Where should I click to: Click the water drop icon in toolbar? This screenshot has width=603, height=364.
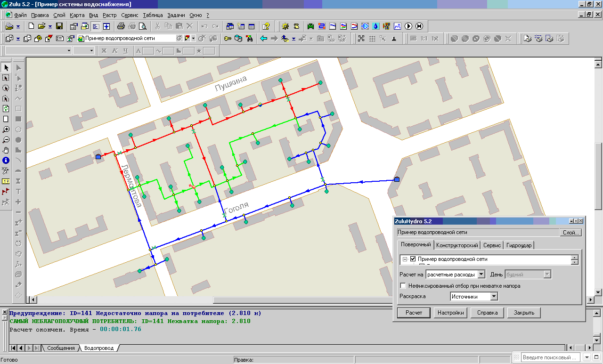[x=376, y=26]
